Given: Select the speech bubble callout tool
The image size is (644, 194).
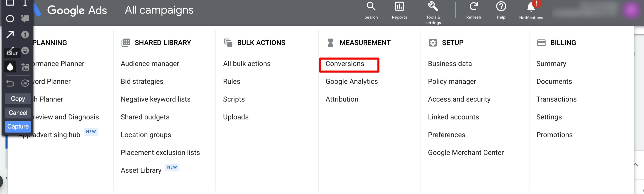Looking at the screenshot, I should [25, 19].
